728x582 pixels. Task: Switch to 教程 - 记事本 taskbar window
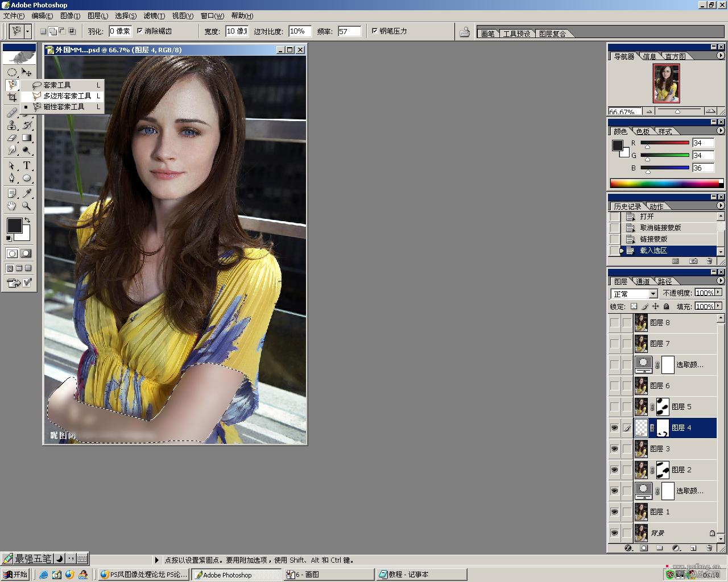(421, 575)
